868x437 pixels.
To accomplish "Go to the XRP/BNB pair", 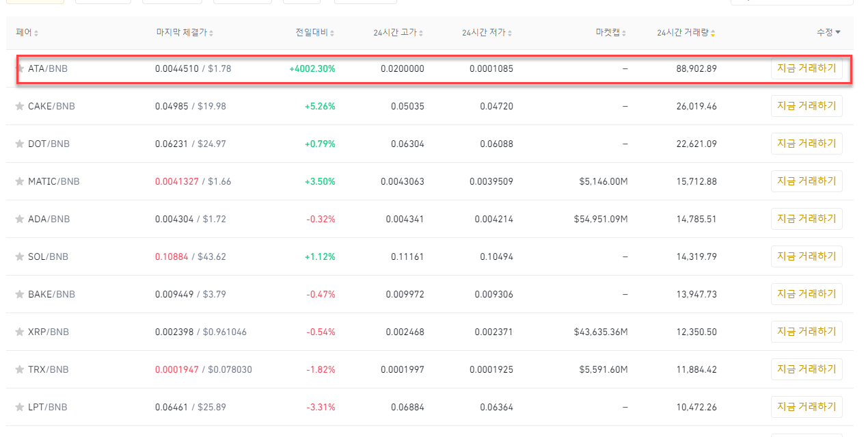I will point(49,332).
